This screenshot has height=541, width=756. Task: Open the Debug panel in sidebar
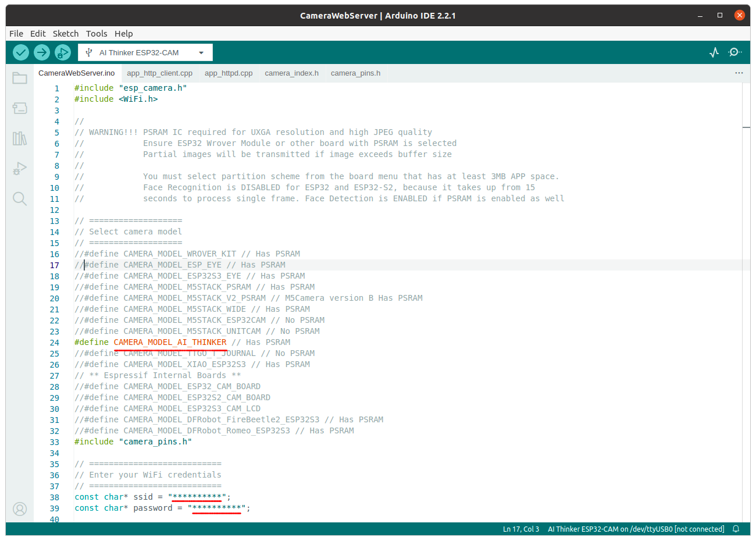(x=20, y=169)
